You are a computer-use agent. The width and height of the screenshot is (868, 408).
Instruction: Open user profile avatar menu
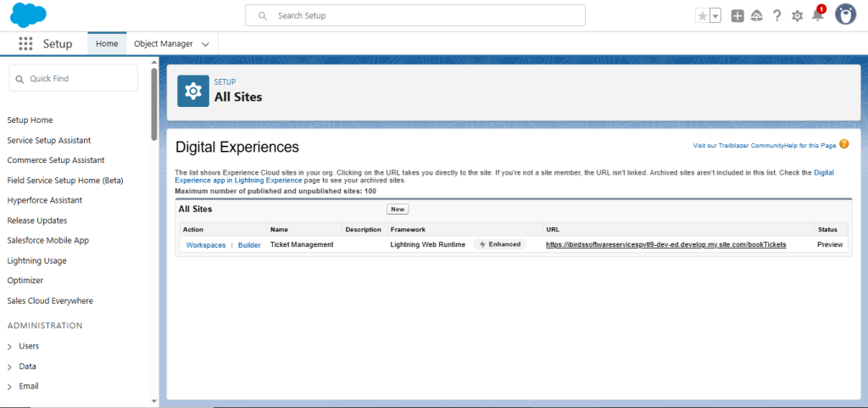click(x=845, y=14)
